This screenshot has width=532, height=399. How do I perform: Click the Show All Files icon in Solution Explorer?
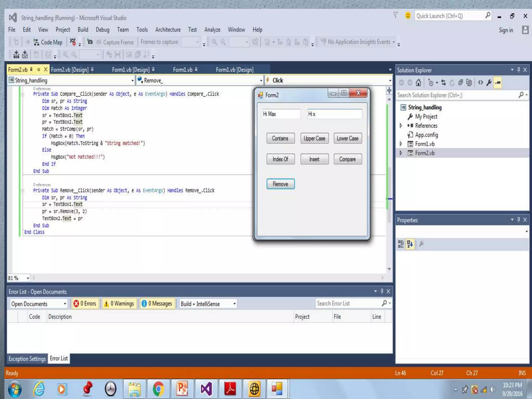469,83
